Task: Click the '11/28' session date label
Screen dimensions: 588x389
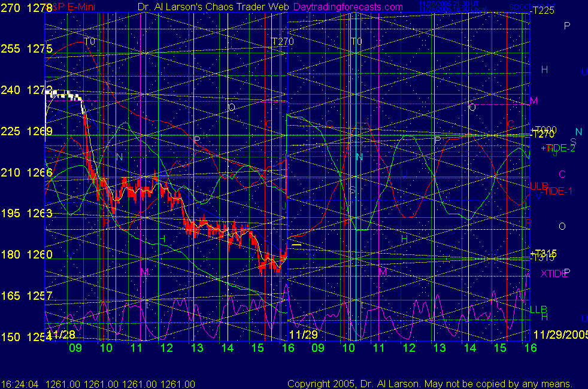Action: (x=62, y=335)
